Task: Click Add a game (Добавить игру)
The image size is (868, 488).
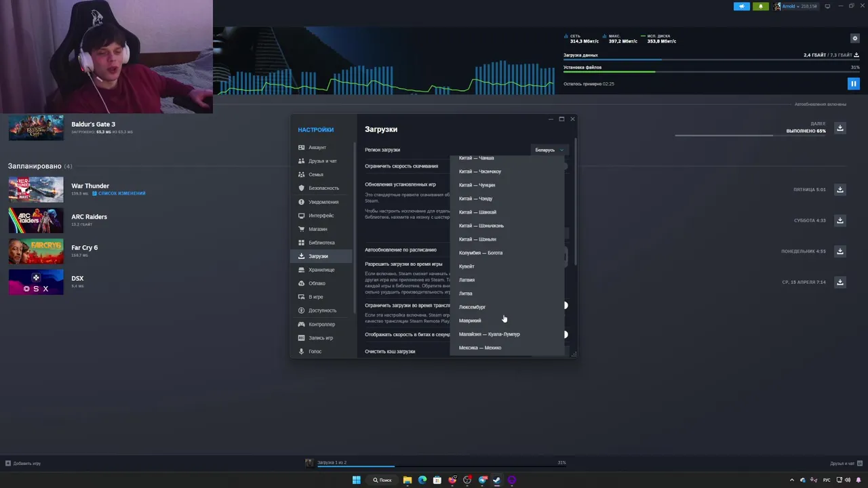Action: (23, 464)
